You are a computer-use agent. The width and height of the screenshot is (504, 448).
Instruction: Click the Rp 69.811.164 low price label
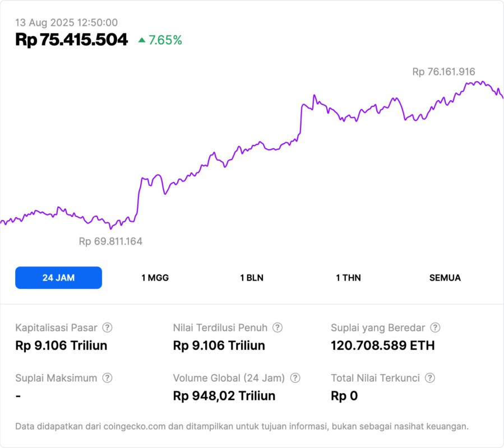(x=110, y=241)
